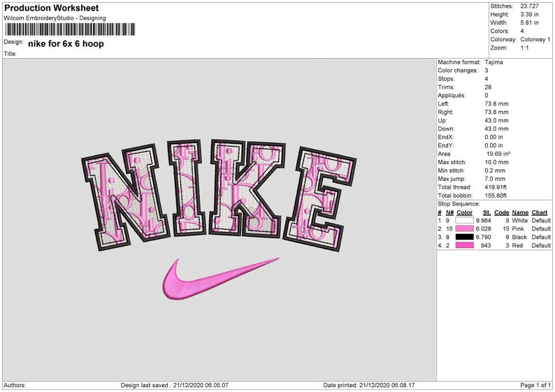Image resolution: width=555 pixels, height=392 pixels.
Task: Click the 'Color' column header
Action: (x=464, y=212)
